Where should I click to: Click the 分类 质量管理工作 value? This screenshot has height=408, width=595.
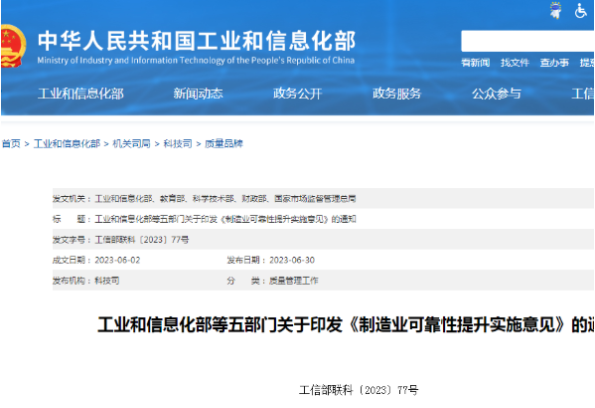click(x=294, y=281)
